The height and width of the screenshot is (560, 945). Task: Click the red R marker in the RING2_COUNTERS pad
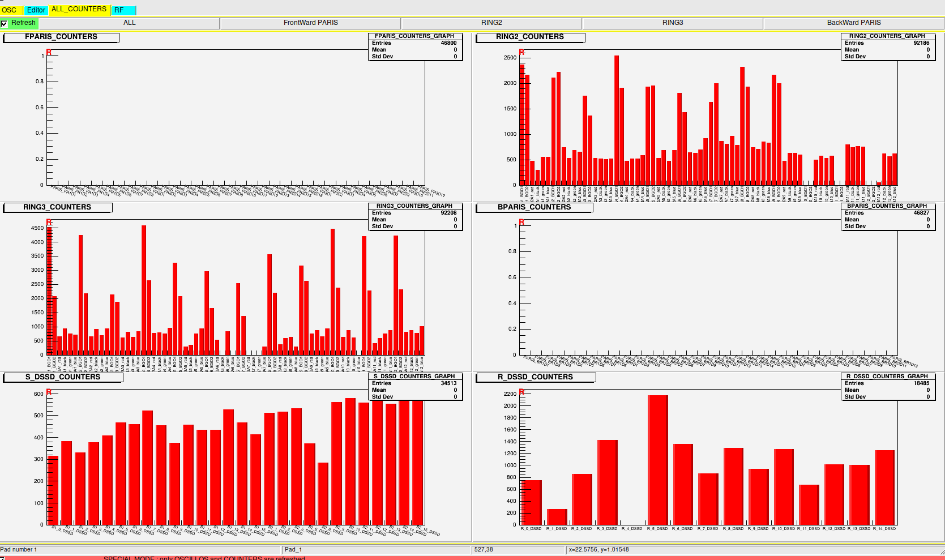[521, 53]
